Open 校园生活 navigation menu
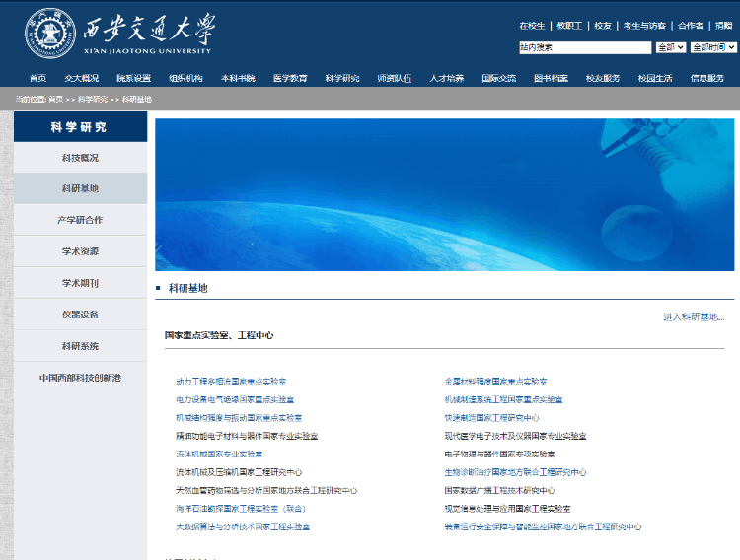This screenshot has width=740, height=560. [655, 78]
